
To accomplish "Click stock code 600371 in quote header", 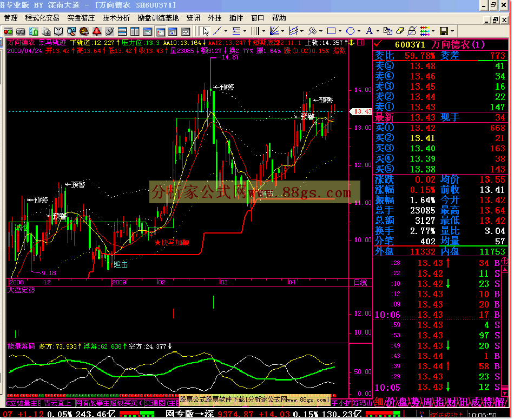I will coord(410,45).
